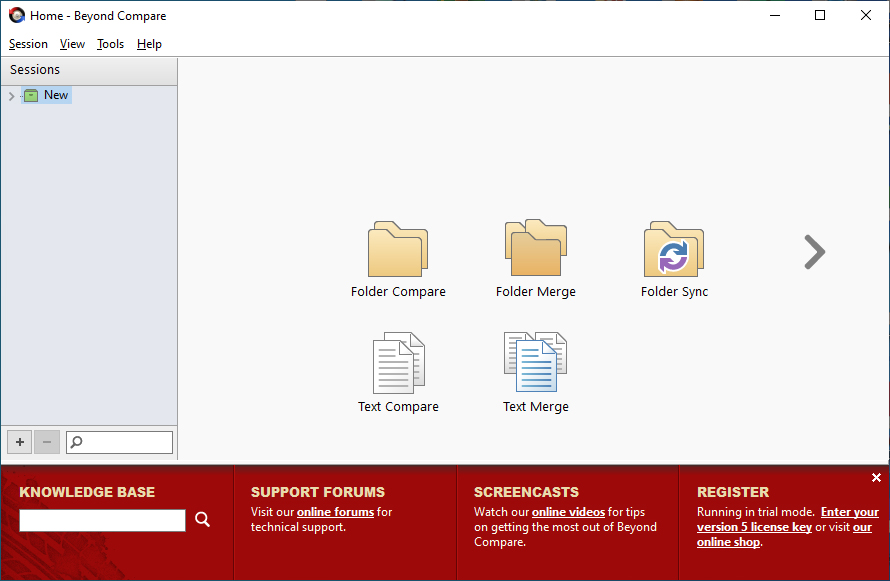890x581 pixels.
Task: Add a new session with plus button
Action: tap(20, 442)
